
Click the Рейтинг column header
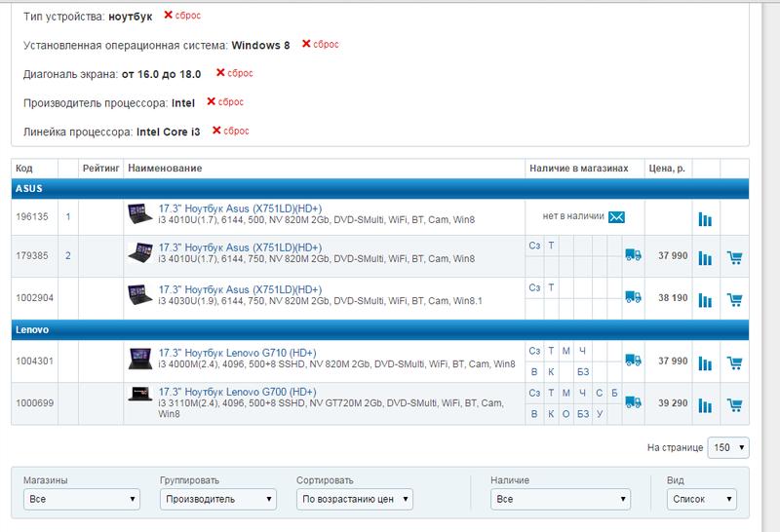[101, 169]
